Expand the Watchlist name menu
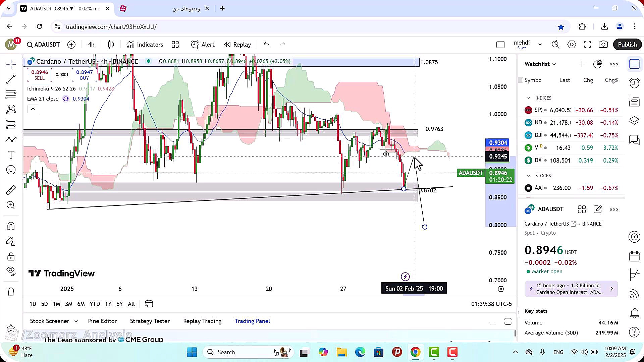The image size is (644, 362). point(540,64)
